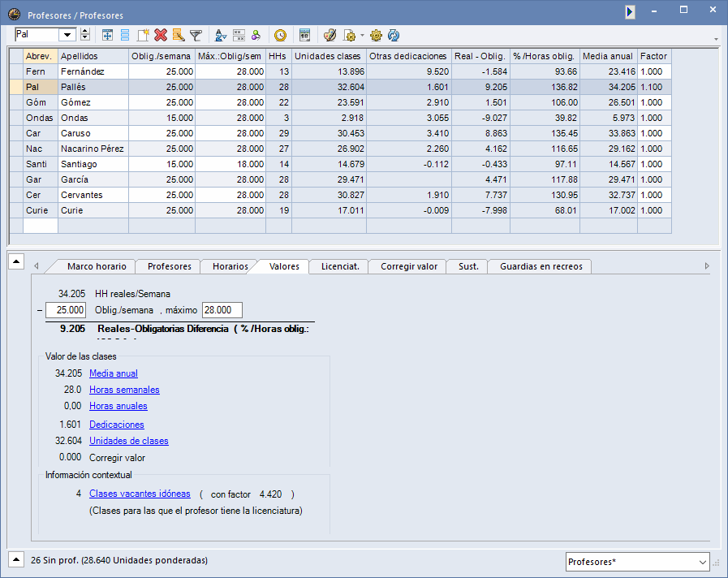Switch to the Profesores tab
728x578 pixels.
(170, 266)
